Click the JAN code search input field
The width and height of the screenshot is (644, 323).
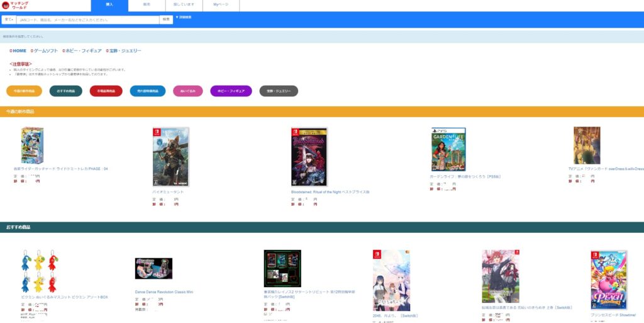pos(87,20)
